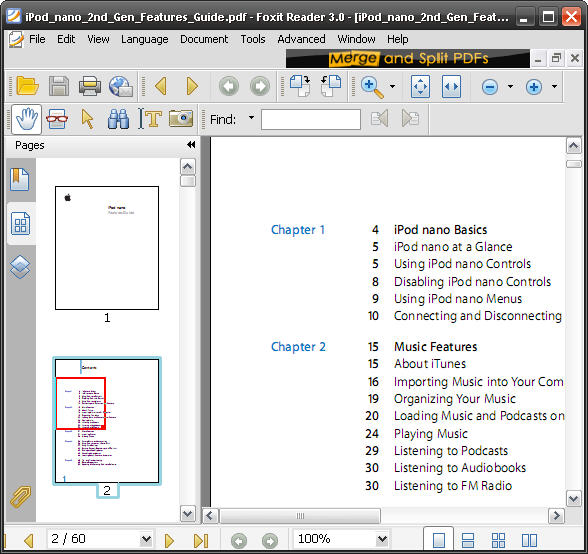Viewport: 588px width, 554px height.
Task: Click the Merge and Split PDFs banner
Action: 408,59
